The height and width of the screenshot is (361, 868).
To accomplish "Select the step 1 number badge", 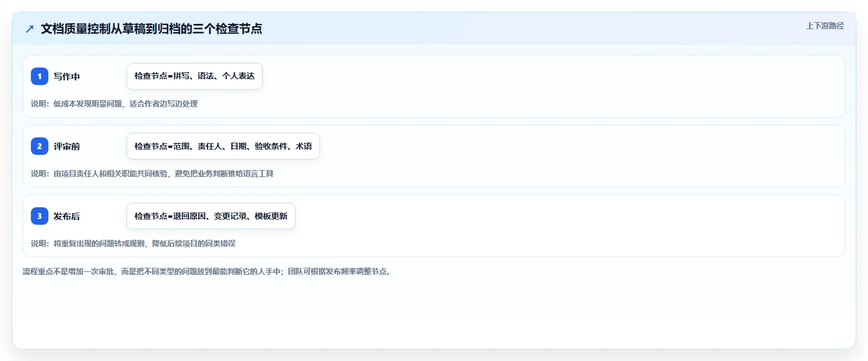I will click(40, 76).
